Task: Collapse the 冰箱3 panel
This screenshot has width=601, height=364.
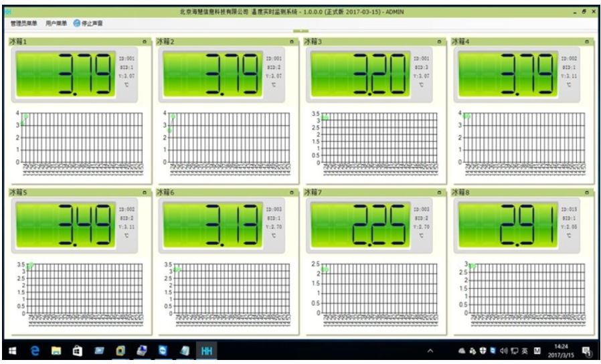Action: point(439,42)
